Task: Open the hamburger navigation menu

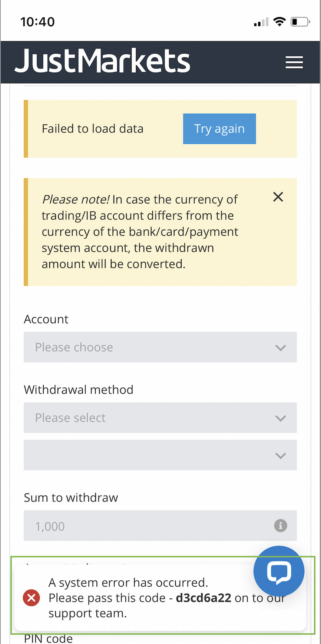Action: (294, 62)
